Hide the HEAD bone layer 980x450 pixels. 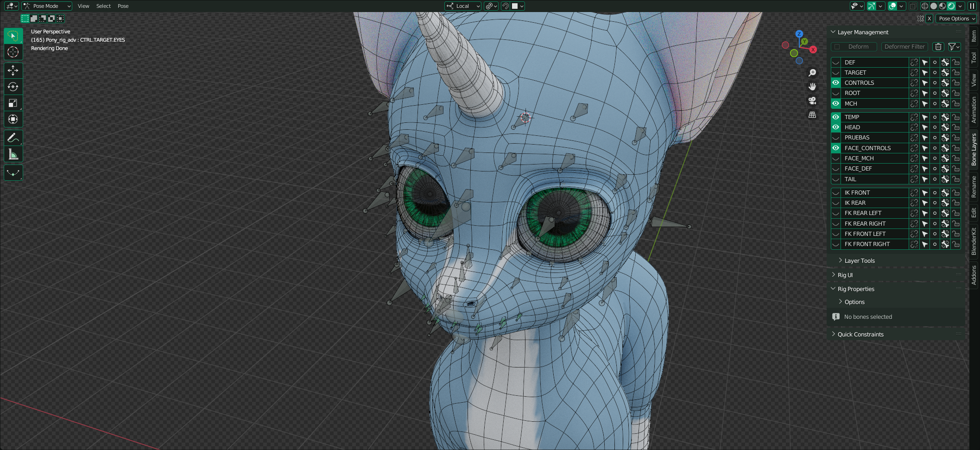click(836, 127)
